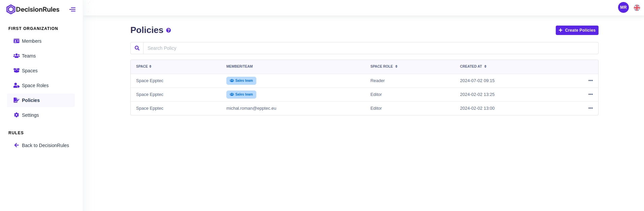Open the MR user avatar menu
Image resolution: width=644 pixels, height=211 pixels.
click(x=623, y=7)
